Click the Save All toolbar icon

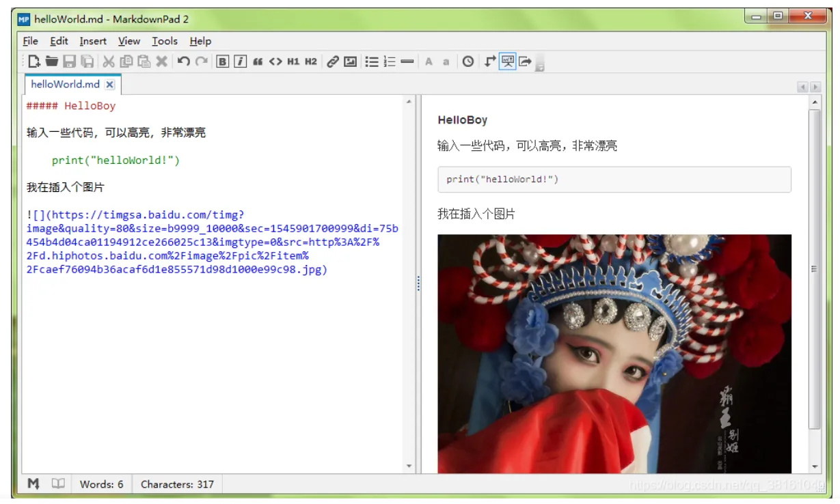click(87, 61)
